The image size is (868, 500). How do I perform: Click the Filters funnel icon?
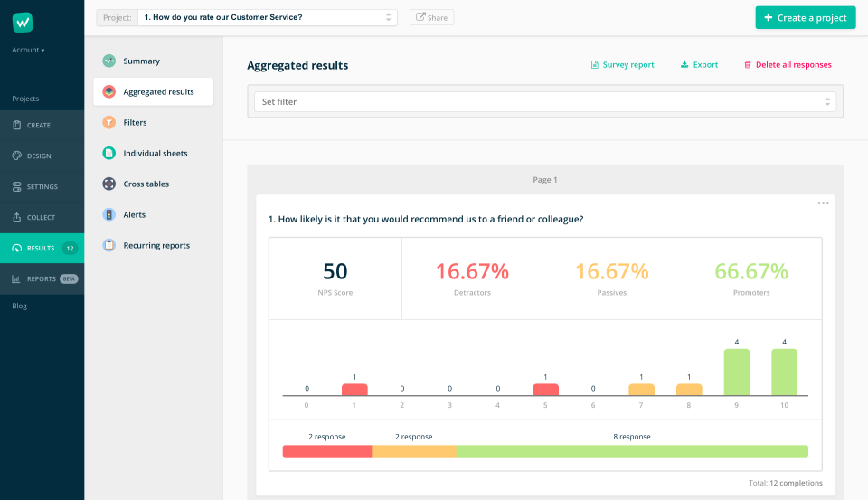pos(108,122)
